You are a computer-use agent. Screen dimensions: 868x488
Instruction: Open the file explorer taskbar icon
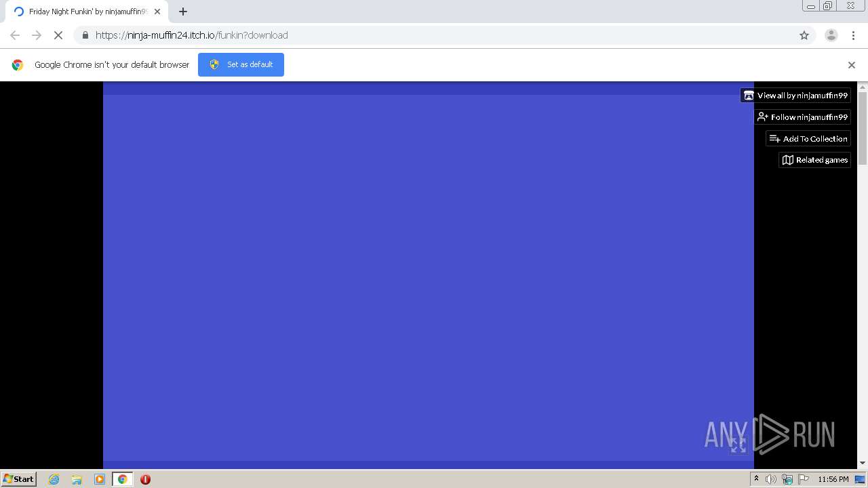click(77, 479)
